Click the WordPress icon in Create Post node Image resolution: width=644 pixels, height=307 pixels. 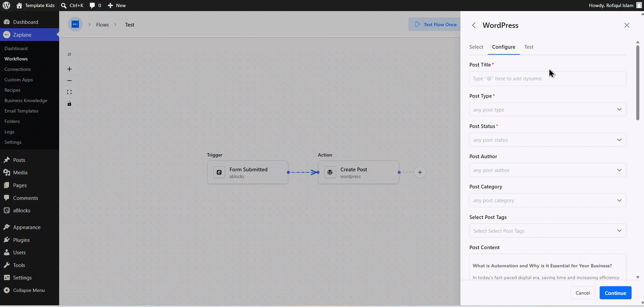(x=330, y=172)
